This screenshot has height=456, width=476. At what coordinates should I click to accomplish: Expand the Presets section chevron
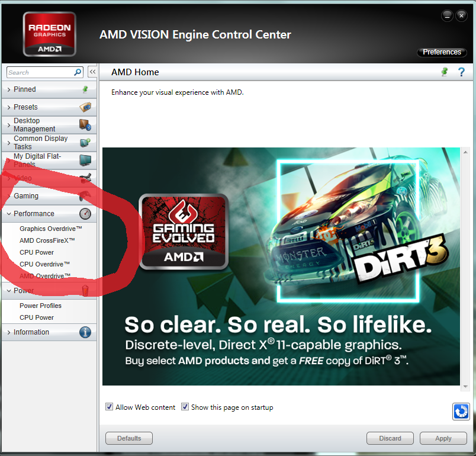(9, 107)
